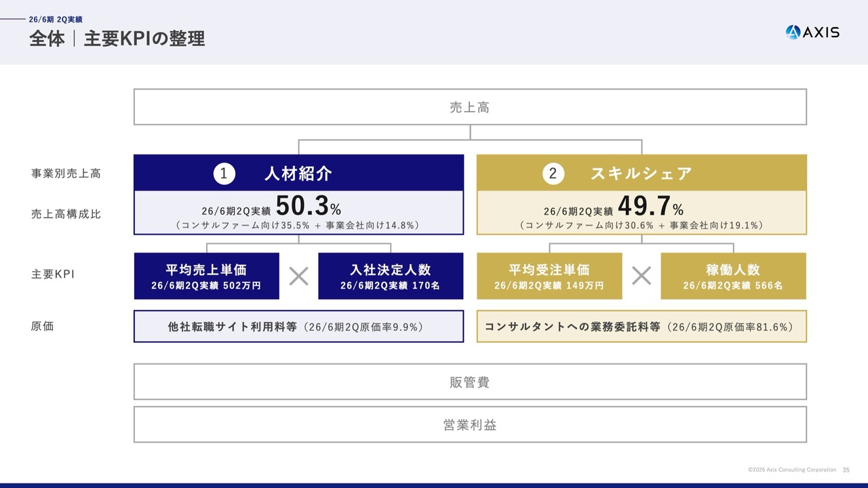Click the circled number 1 badge
Viewport: 868px width, 488px height.
224,174
